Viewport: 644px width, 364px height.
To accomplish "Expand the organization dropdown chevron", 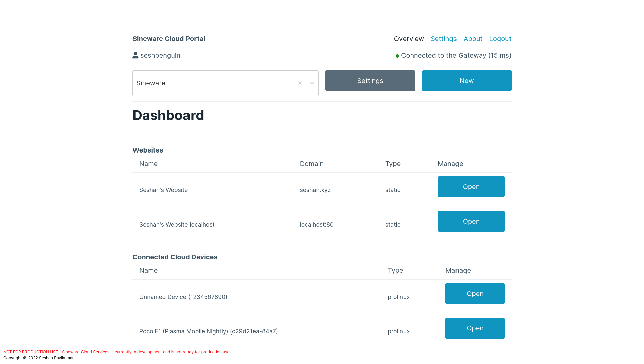I will [x=312, y=83].
